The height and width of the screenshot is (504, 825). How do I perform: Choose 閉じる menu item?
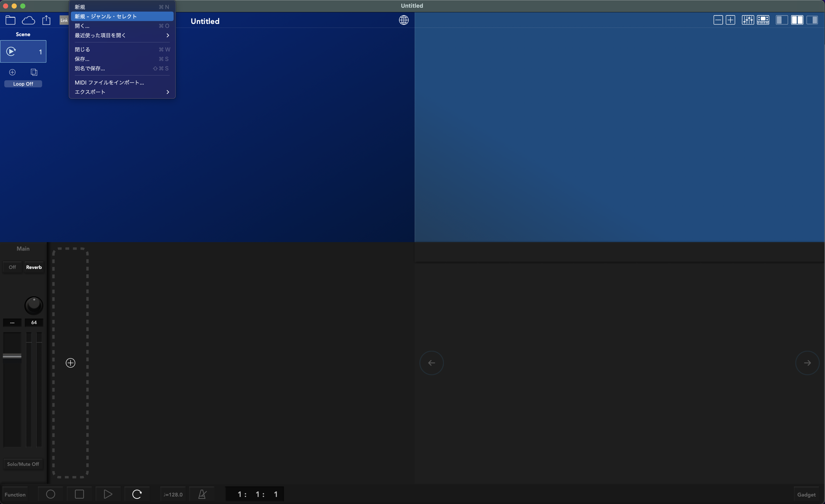click(122, 50)
